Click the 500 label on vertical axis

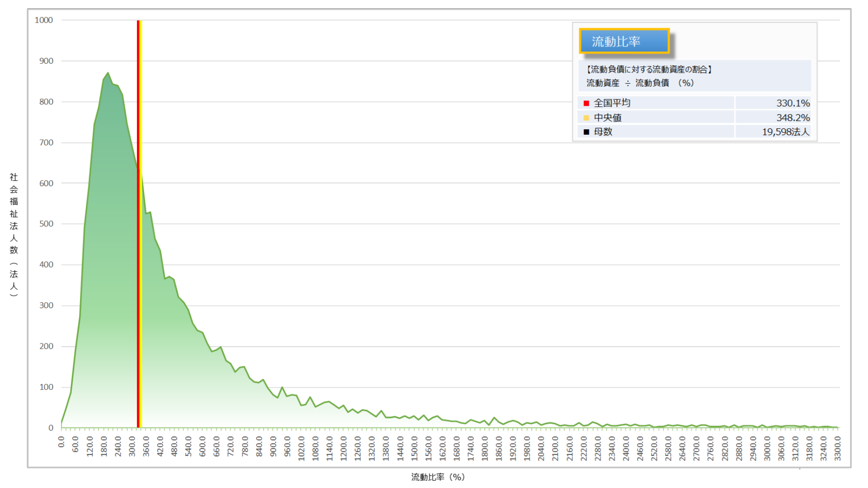point(46,224)
